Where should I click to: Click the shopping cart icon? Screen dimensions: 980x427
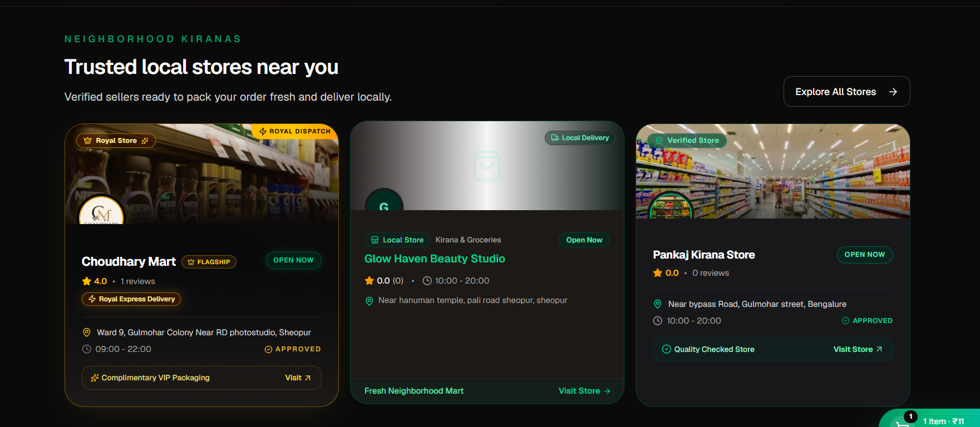(902, 424)
